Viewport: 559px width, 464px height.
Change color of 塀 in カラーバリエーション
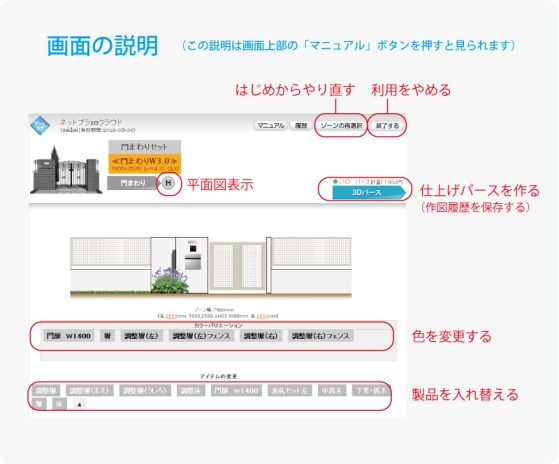(x=107, y=336)
